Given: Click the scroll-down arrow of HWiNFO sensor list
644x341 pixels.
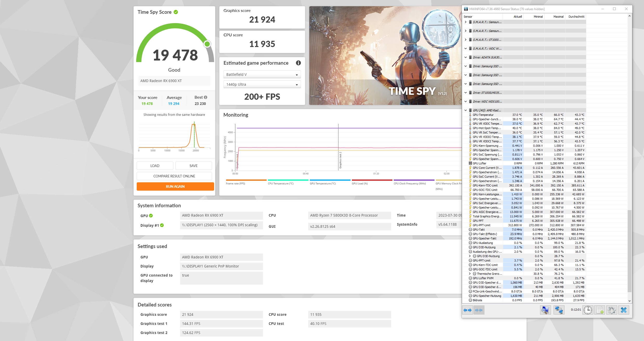Looking at the screenshot, I should click(629, 301).
